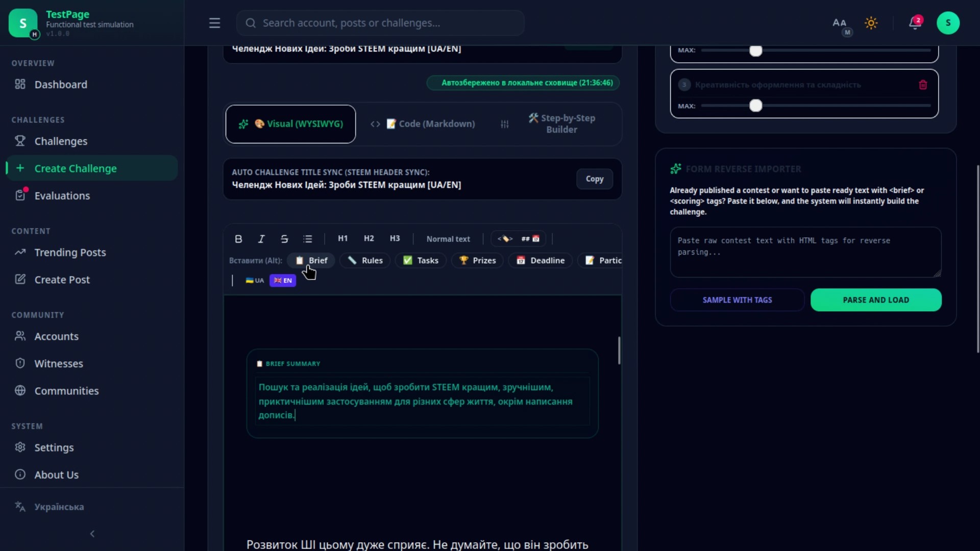Open Settings page

92,447
